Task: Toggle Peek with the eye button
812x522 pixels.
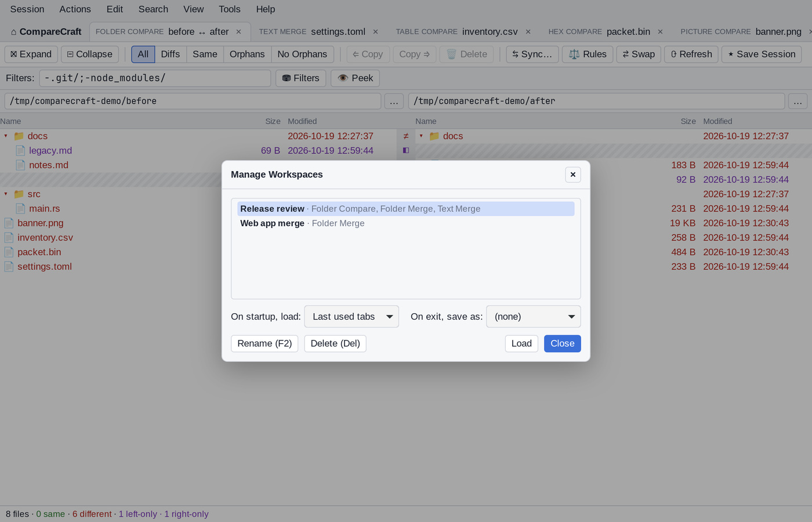Action: coord(356,78)
